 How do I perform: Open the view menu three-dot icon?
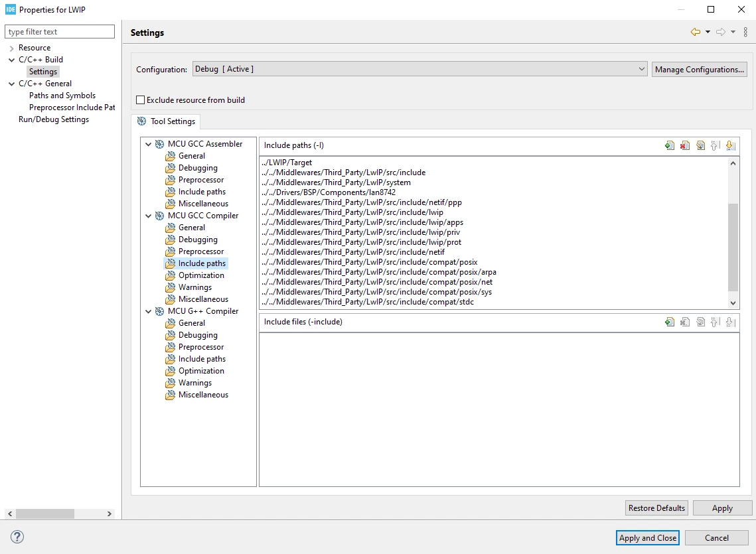(745, 32)
